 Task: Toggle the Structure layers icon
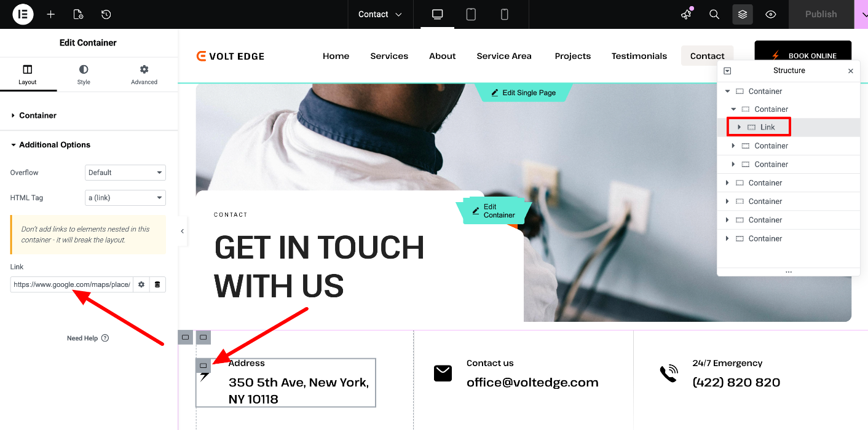click(x=743, y=14)
